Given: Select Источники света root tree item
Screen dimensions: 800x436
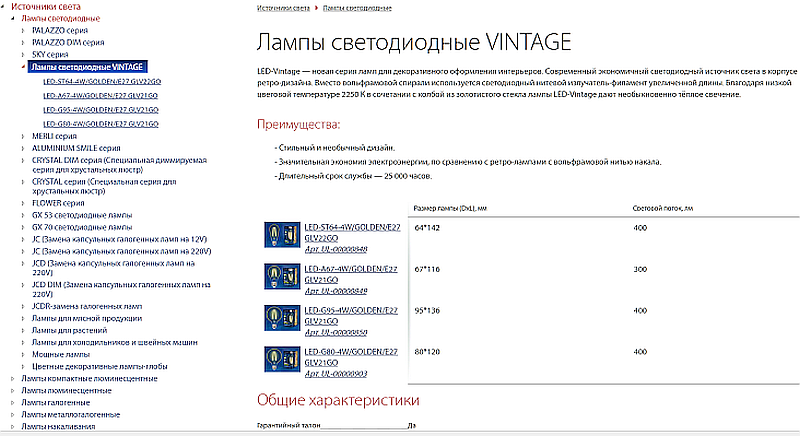Looking at the screenshot, I should (46, 7).
